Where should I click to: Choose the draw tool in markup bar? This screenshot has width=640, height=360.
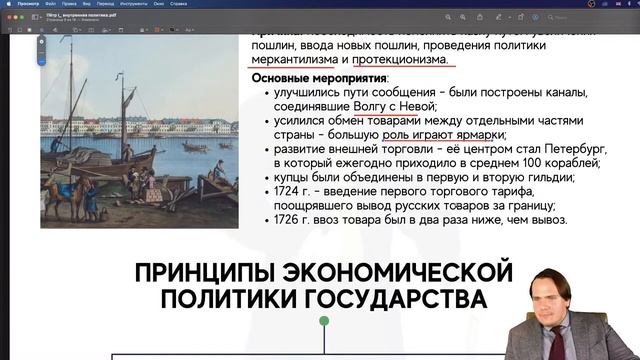(55, 30)
